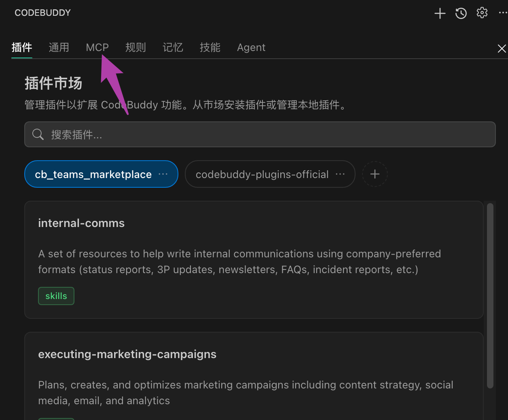This screenshot has width=508, height=420.
Task: Click the CODEBUDDY panel title
Action: (42, 13)
